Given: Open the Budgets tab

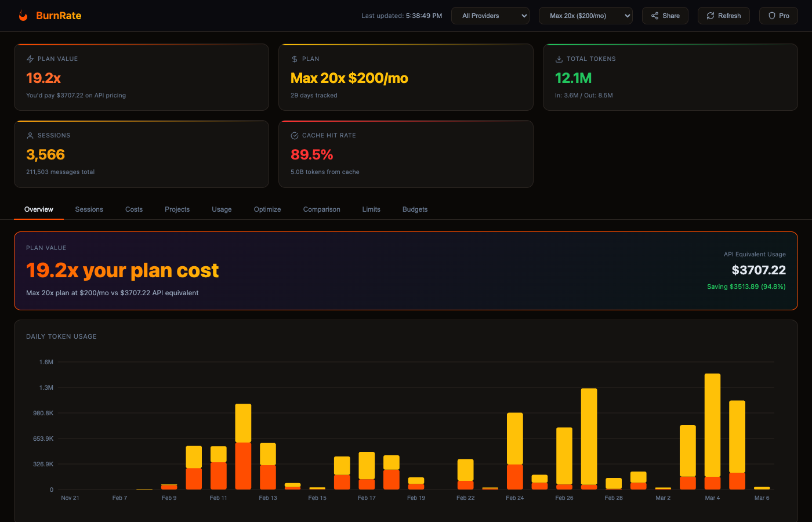Looking at the screenshot, I should pyautogui.click(x=415, y=209).
